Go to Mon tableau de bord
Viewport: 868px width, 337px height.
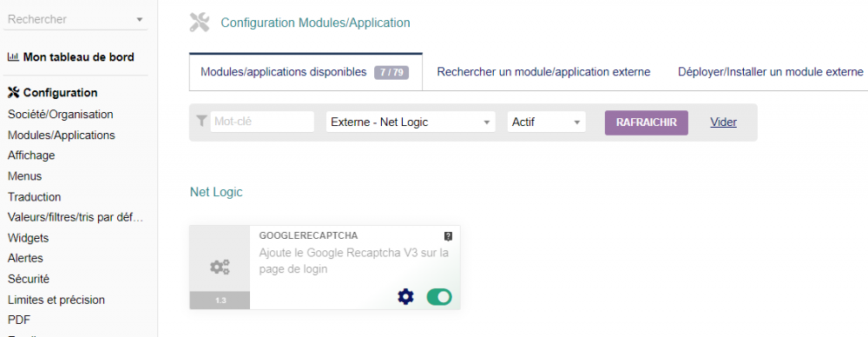point(79,57)
